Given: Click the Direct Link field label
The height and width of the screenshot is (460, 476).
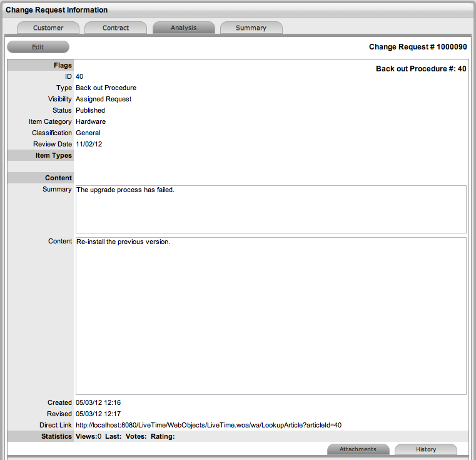Looking at the screenshot, I should (x=56, y=425).
